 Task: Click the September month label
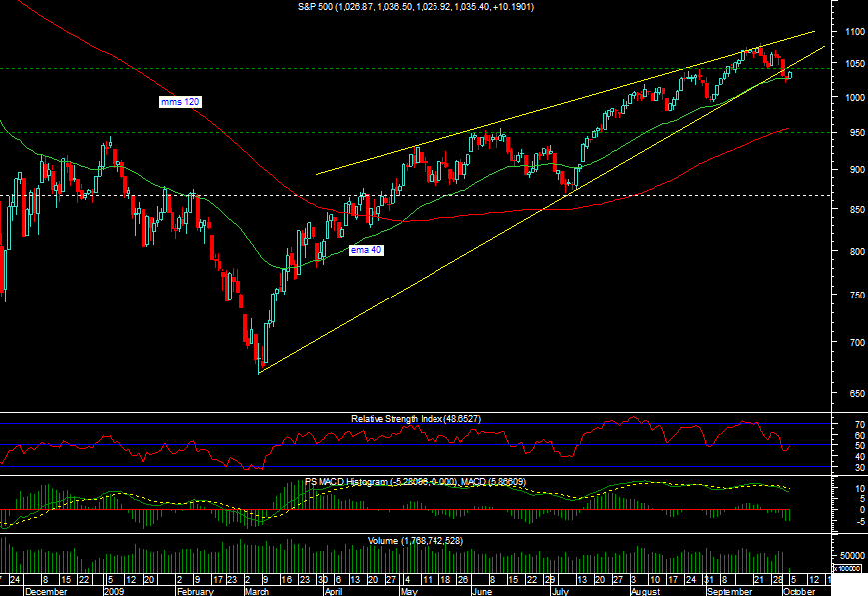729,591
